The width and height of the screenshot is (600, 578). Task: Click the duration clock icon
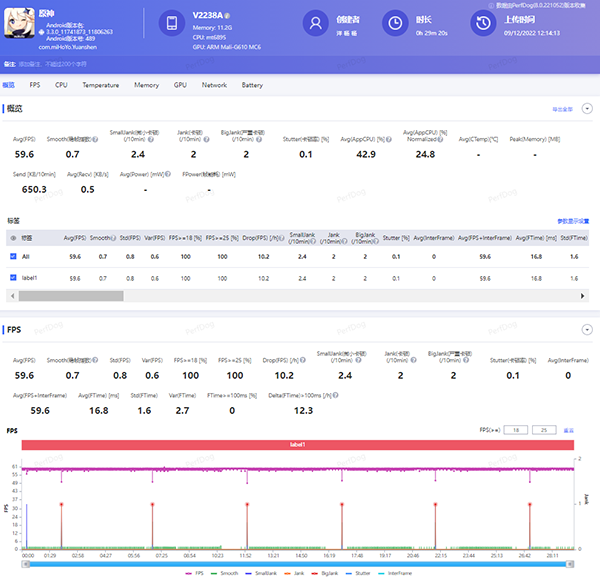(396, 23)
